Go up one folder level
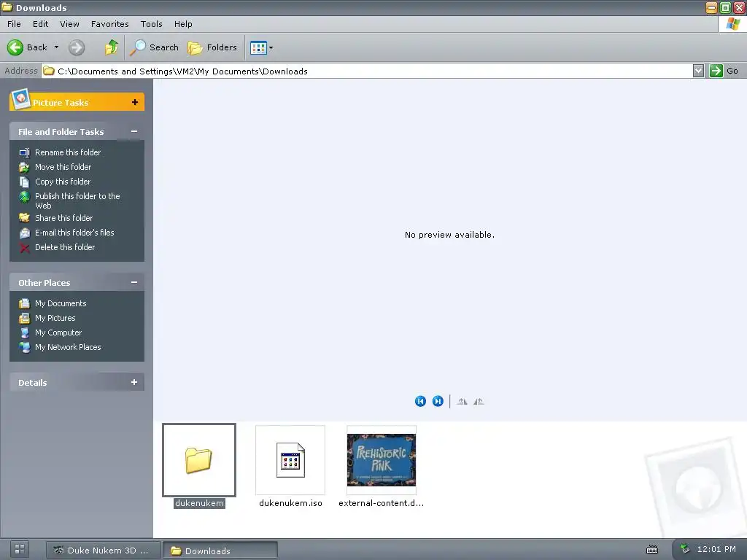Image resolution: width=747 pixels, height=560 pixels. pos(111,47)
